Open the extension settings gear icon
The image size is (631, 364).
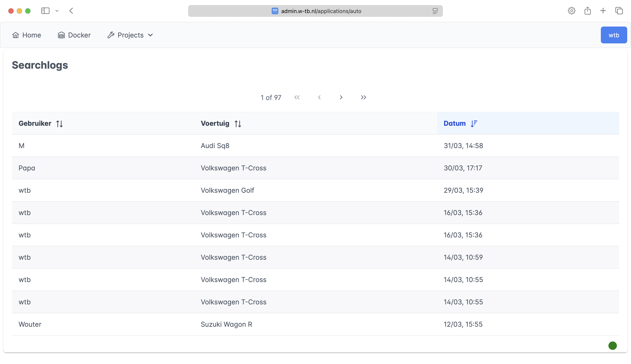[x=572, y=11]
